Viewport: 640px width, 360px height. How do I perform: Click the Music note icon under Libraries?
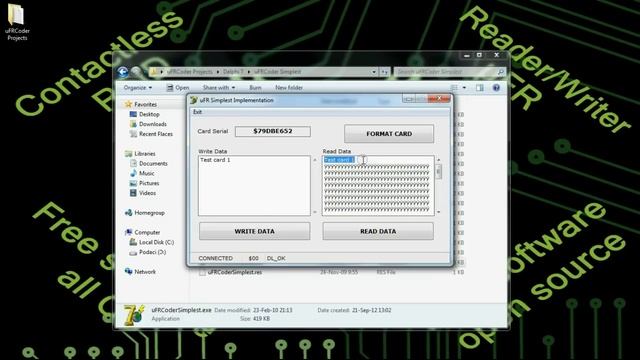(x=133, y=173)
